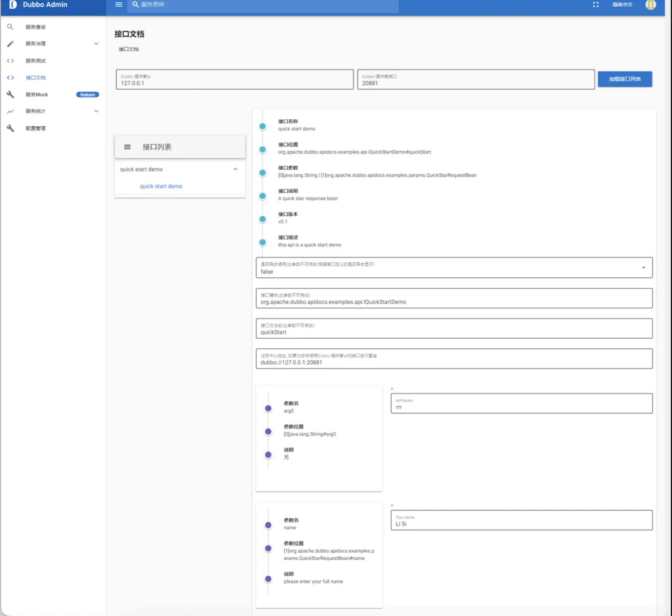Screen dimensions: 672x616
Task: Expand the 服务治理 chevron
Action: (x=96, y=44)
